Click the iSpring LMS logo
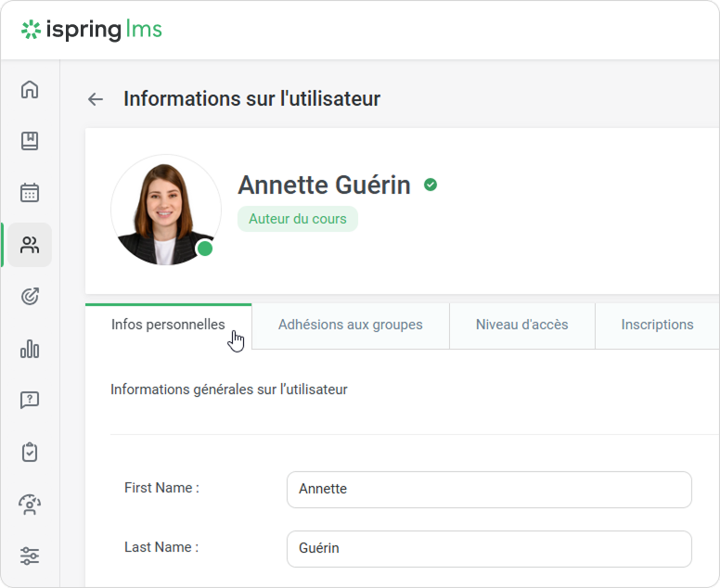Screen dimensions: 720x588 [92, 30]
